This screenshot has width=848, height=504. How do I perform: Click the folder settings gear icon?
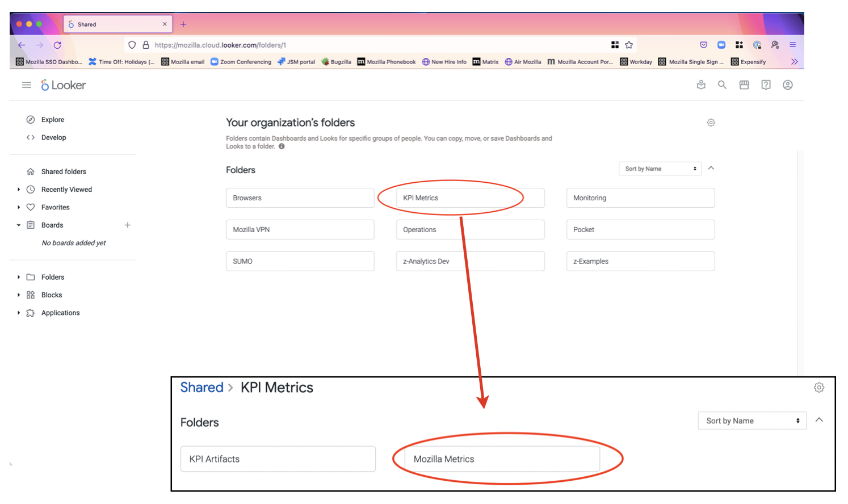click(x=711, y=123)
